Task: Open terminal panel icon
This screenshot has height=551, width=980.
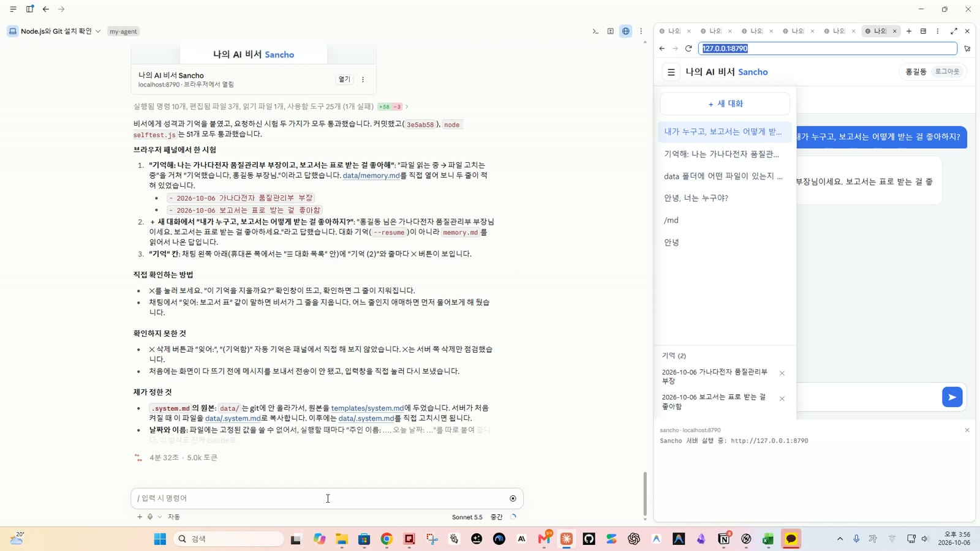Action: point(595,31)
